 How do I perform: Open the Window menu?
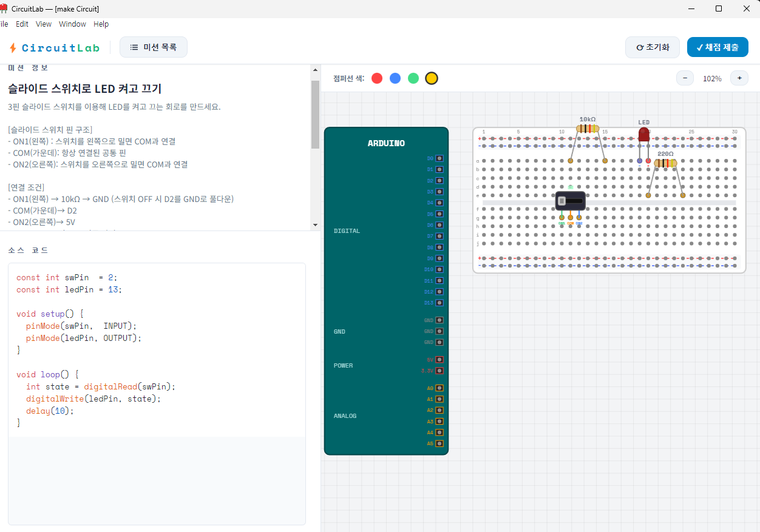pyautogui.click(x=72, y=24)
